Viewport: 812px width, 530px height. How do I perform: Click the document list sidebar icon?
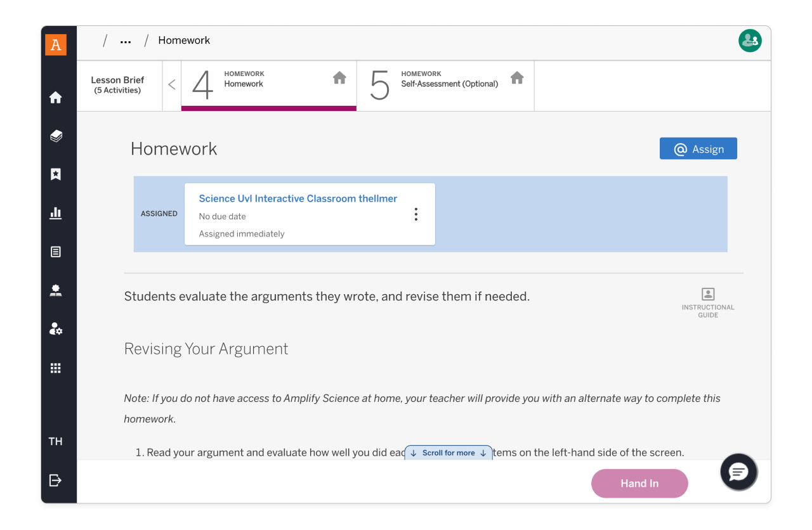coord(56,252)
